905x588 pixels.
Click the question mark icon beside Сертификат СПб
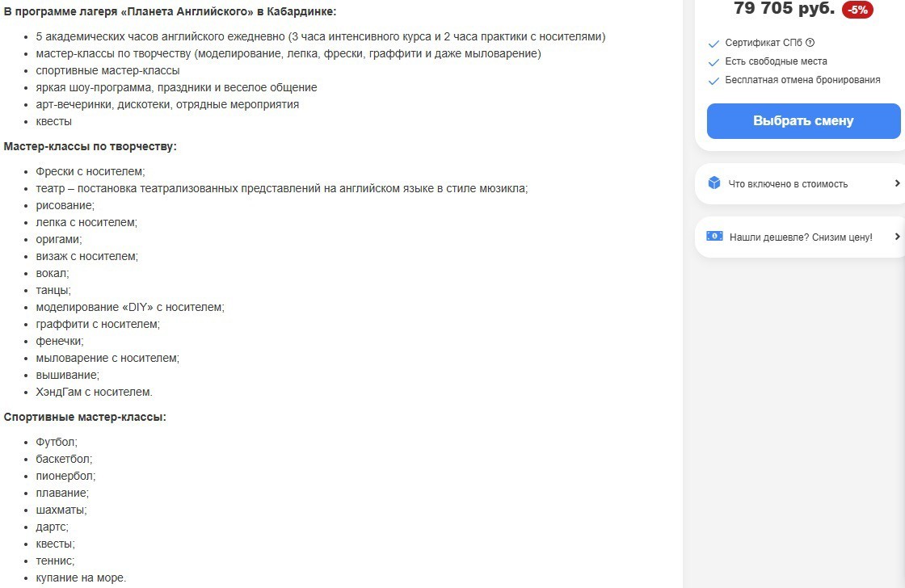click(x=810, y=43)
